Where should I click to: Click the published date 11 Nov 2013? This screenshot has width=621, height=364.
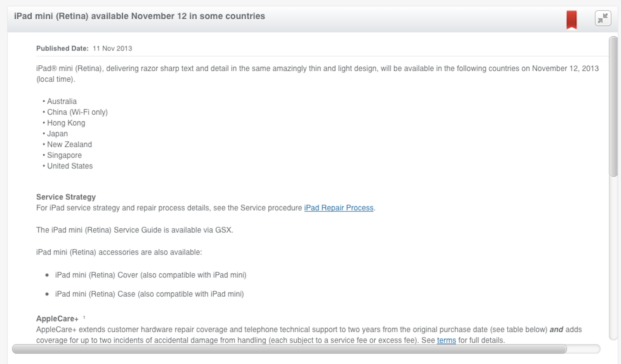click(x=112, y=49)
